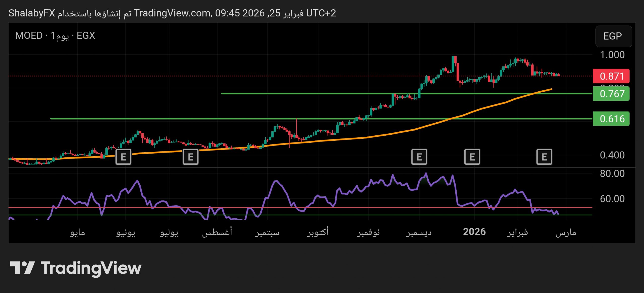This screenshot has width=644, height=293.
Task: Click the green 0.616 price level label
Action: 611,119
